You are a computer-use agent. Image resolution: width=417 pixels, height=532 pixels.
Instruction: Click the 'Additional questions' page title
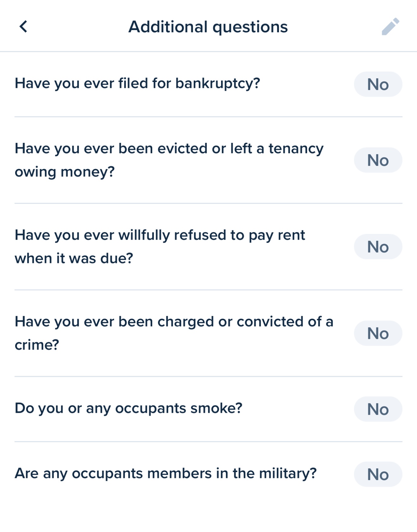click(208, 27)
